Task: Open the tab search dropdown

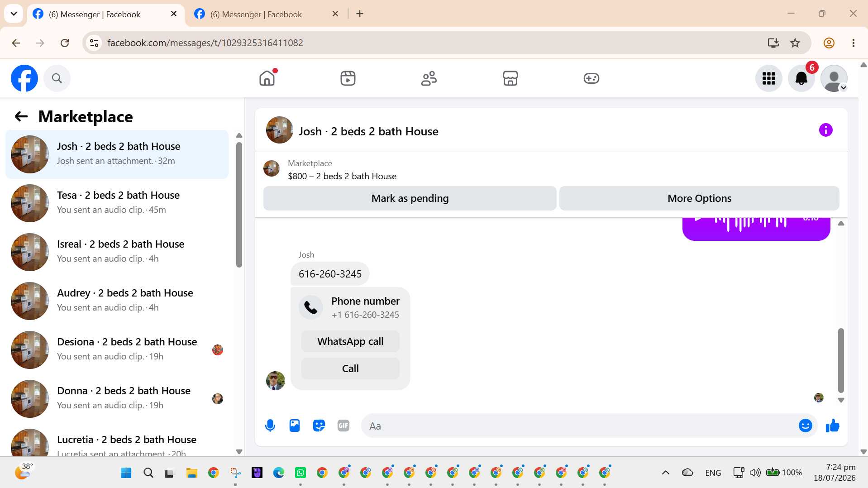Action: click(x=14, y=14)
